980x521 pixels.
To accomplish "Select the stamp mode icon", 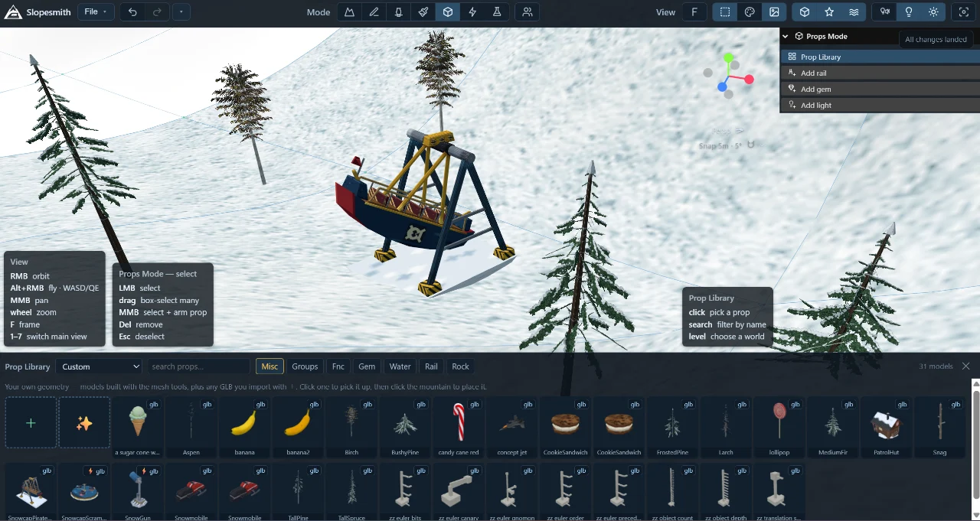I will click(x=399, y=12).
